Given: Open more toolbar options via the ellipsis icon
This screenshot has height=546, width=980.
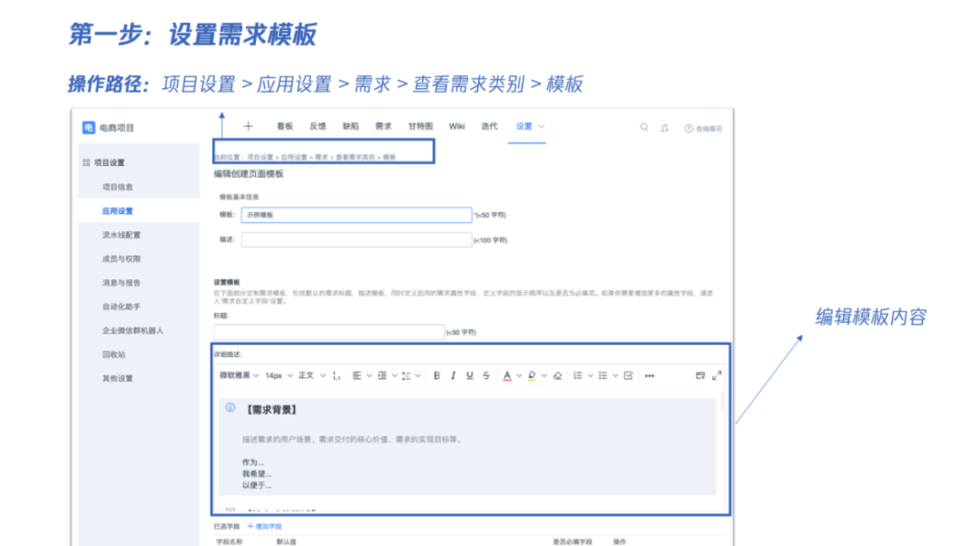Looking at the screenshot, I should click(x=650, y=375).
